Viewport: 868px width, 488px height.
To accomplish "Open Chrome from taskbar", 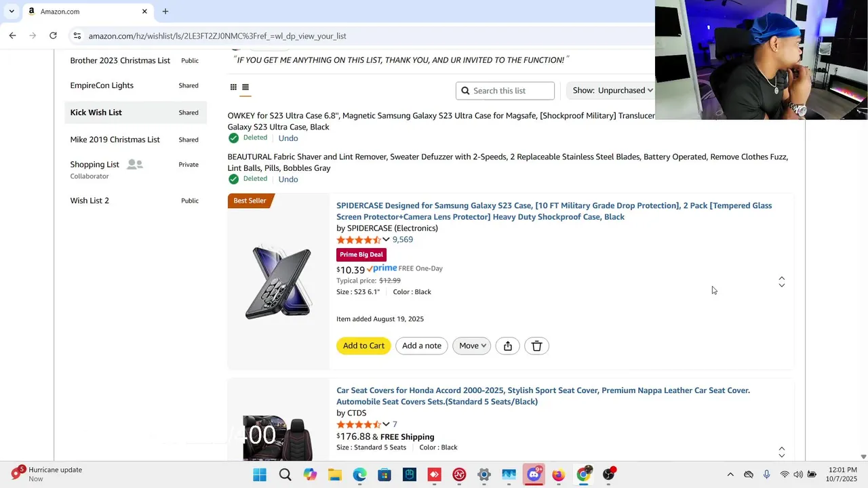I will pyautogui.click(x=583, y=474).
